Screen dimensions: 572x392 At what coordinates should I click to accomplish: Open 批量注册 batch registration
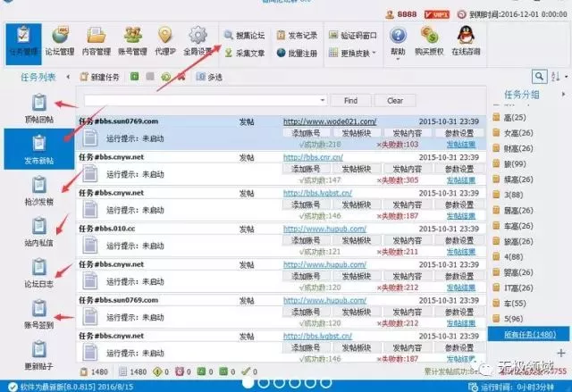[297, 54]
